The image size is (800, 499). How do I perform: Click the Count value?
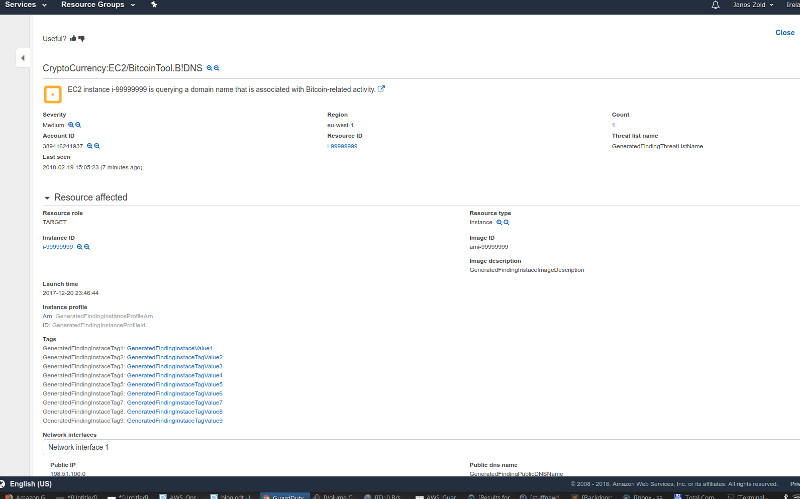[x=613, y=125]
